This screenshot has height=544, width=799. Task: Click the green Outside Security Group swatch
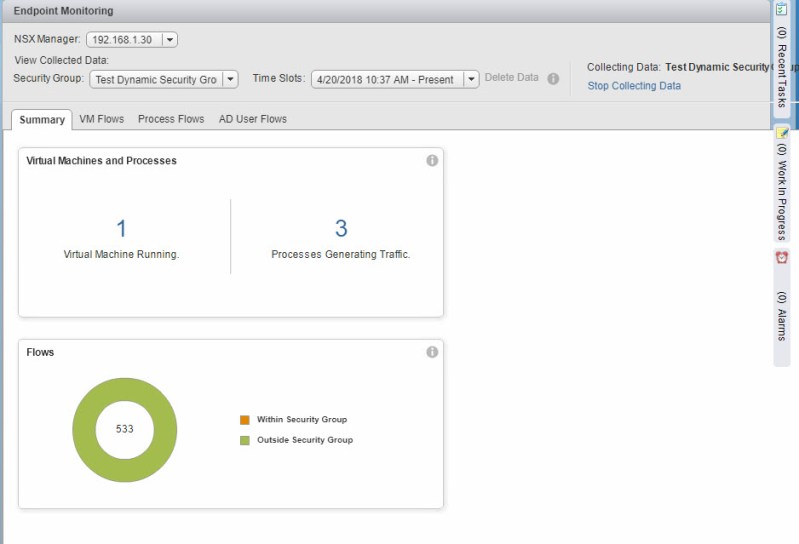click(x=245, y=440)
